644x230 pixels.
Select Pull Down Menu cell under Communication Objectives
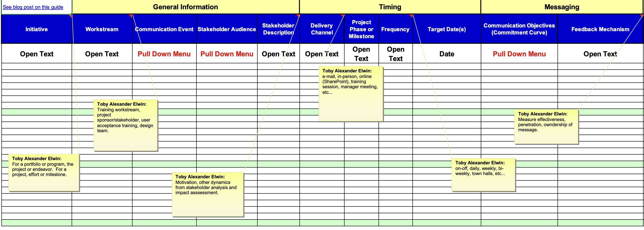(x=519, y=54)
